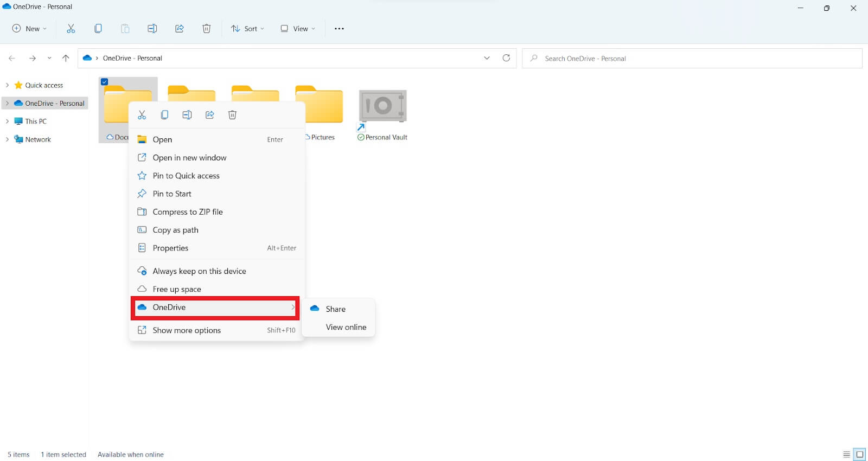Image resolution: width=868 pixels, height=461 pixels.
Task: Open the Sort dropdown
Action: (247, 29)
